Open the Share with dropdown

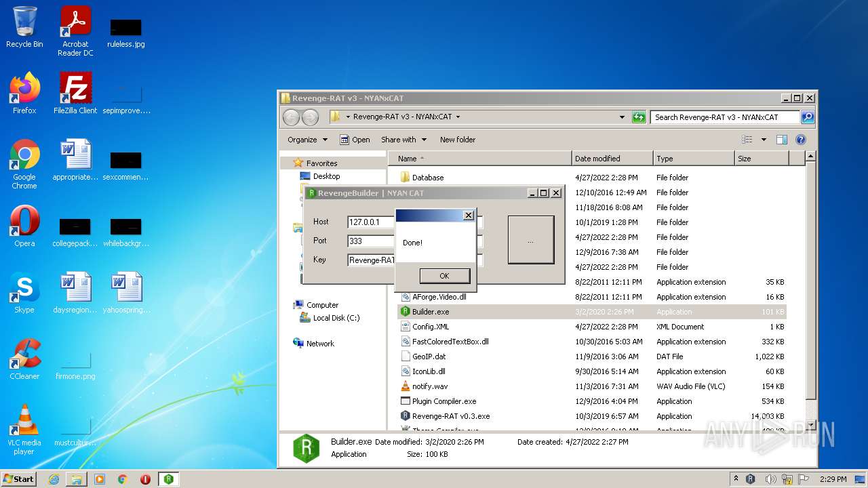(x=403, y=140)
